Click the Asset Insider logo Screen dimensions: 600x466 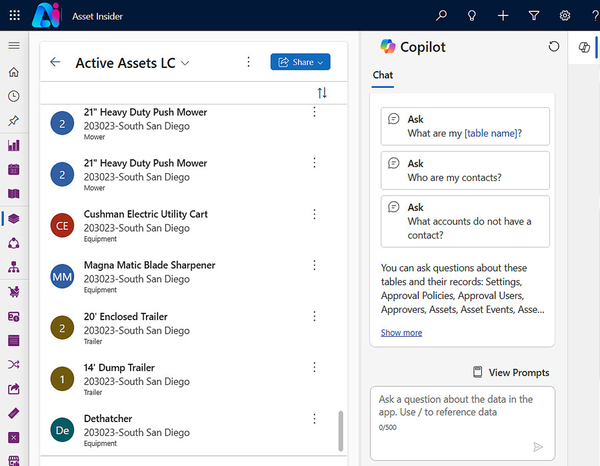click(46, 15)
